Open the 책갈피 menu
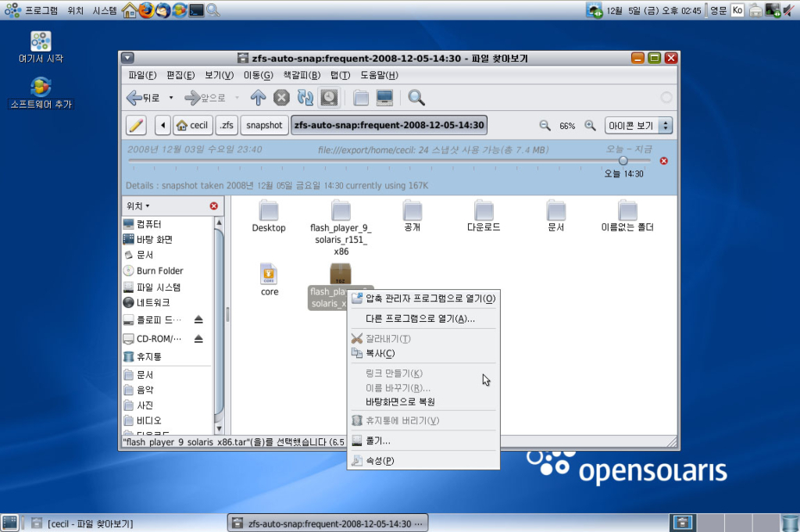Screen dimensions: 800x532 [x=302, y=75]
